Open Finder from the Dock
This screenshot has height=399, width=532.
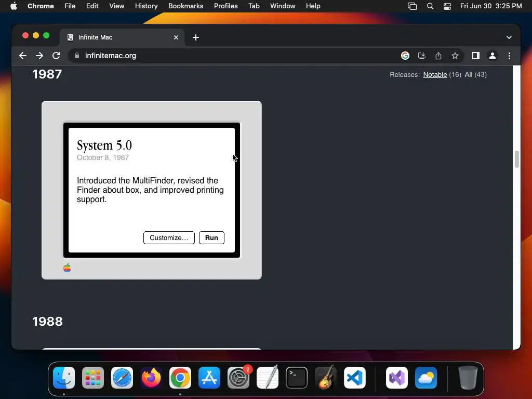point(64,378)
